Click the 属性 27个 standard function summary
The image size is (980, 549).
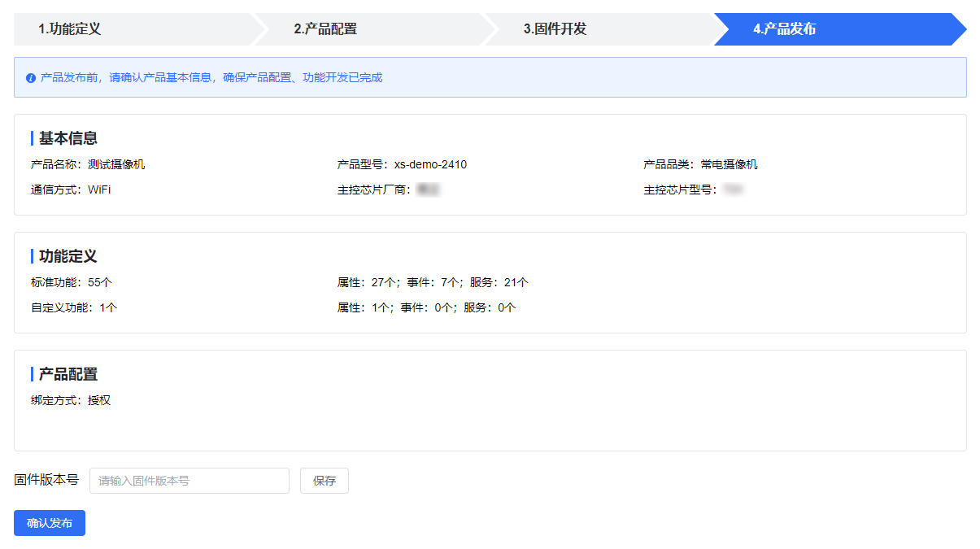367,282
